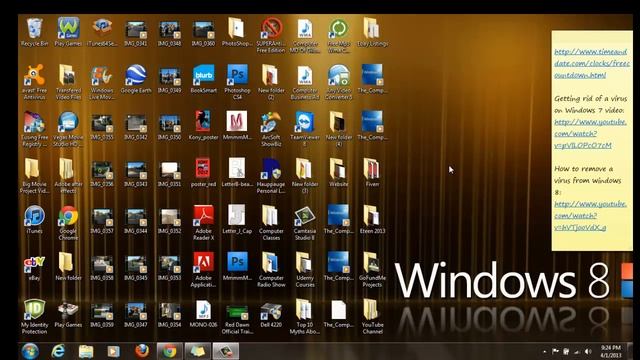
Task: Launch Any Video Converter shortcut
Action: pyautogui.click(x=338, y=82)
